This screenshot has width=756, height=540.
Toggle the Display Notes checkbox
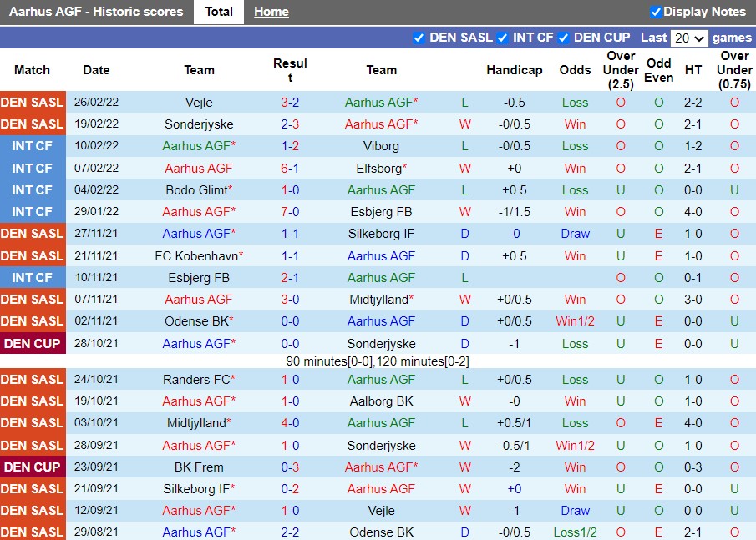[x=656, y=12]
